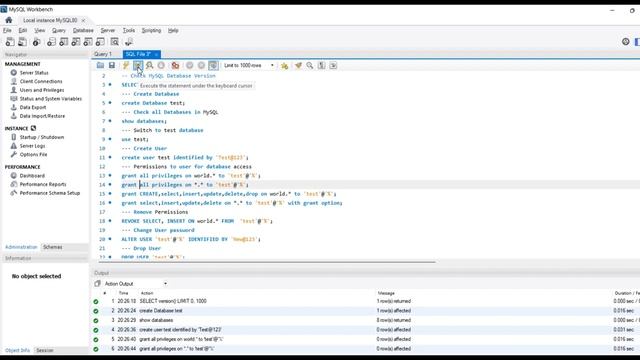Open the object inspector icon
The image size is (640, 360).
37,42
